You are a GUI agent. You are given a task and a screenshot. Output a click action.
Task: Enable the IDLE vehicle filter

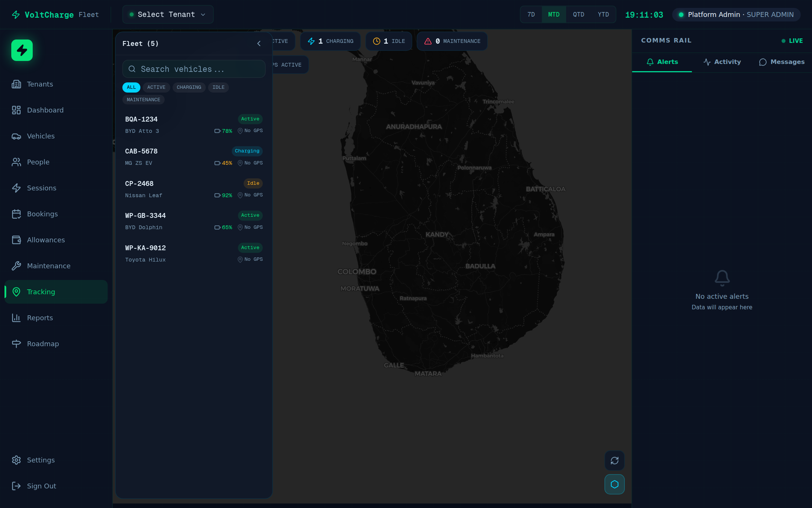tap(218, 87)
